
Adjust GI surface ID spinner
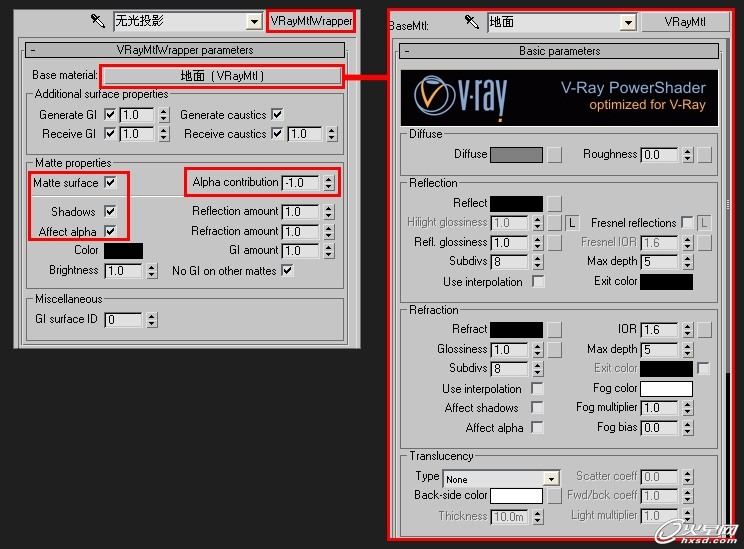coord(151,319)
